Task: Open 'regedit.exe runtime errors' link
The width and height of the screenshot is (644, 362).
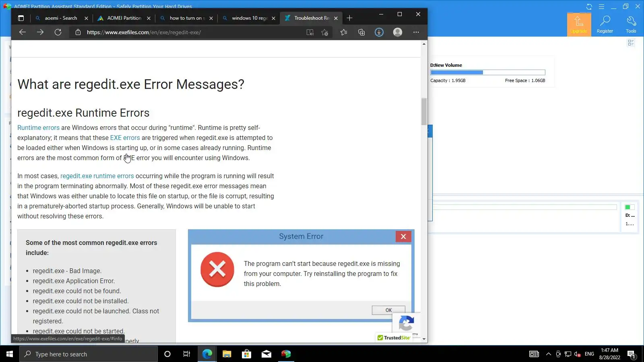Action: click(97, 176)
